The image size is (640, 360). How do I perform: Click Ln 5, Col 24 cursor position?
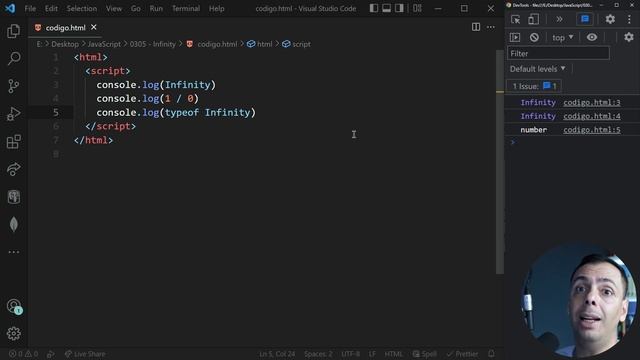(x=277, y=353)
